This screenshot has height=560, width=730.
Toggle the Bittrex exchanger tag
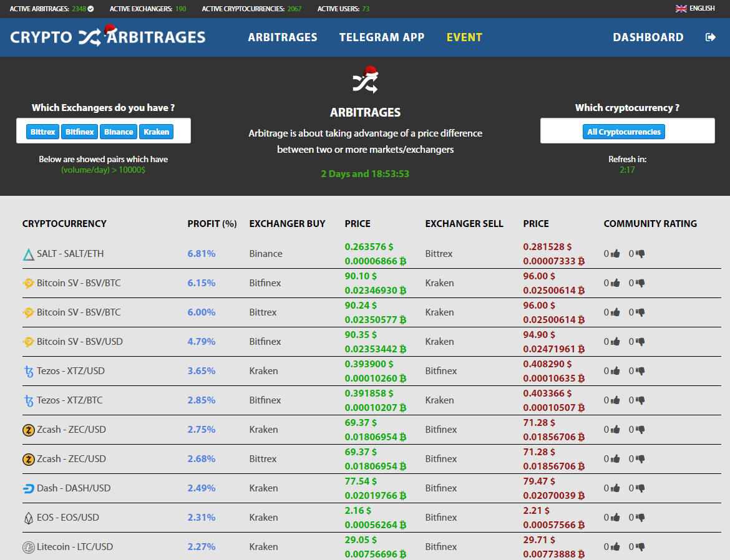(x=43, y=132)
